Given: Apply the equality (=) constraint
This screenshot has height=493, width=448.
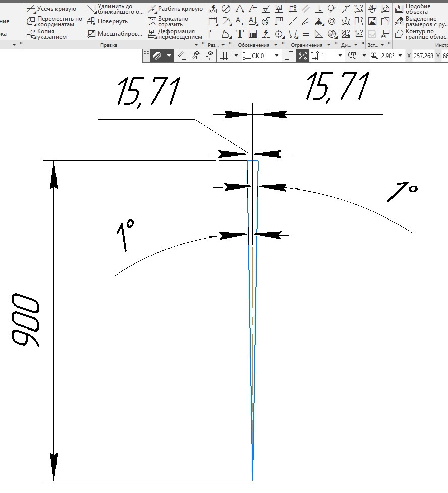Looking at the screenshot, I should tap(306, 34).
